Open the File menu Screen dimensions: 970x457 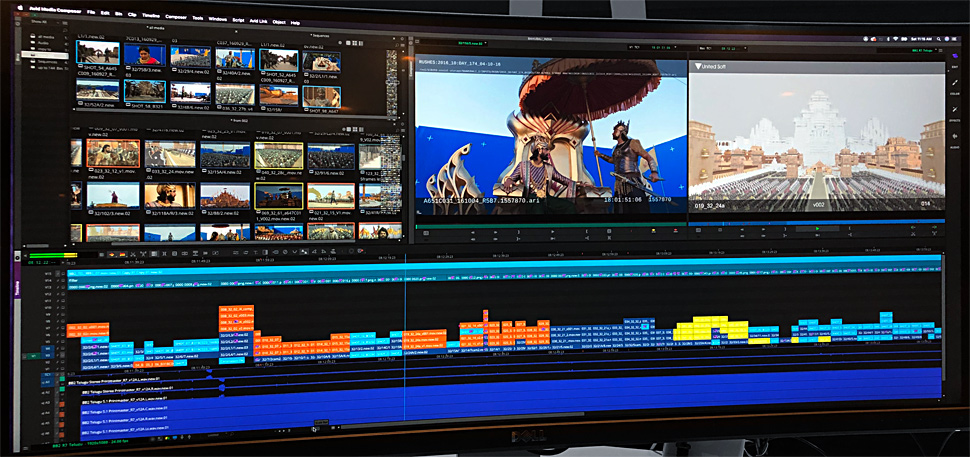tap(91, 12)
